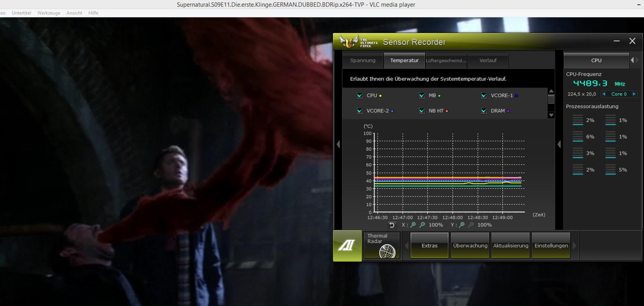Screen dimensions: 644x306
Task: Uncheck the VCORE-2 temperature checkbox
Action: (x=360, y=111)
